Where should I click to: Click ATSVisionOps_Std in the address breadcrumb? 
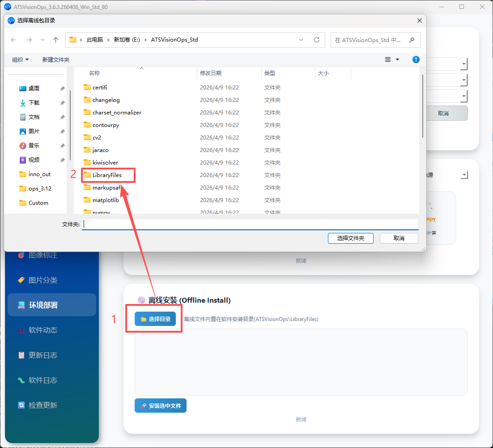174,40
